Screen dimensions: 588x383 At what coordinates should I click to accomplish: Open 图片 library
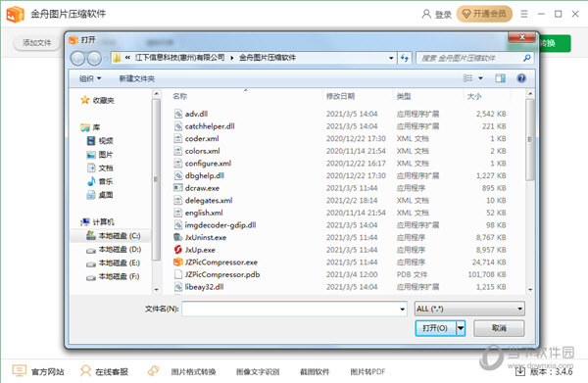[x=100, y=155]
